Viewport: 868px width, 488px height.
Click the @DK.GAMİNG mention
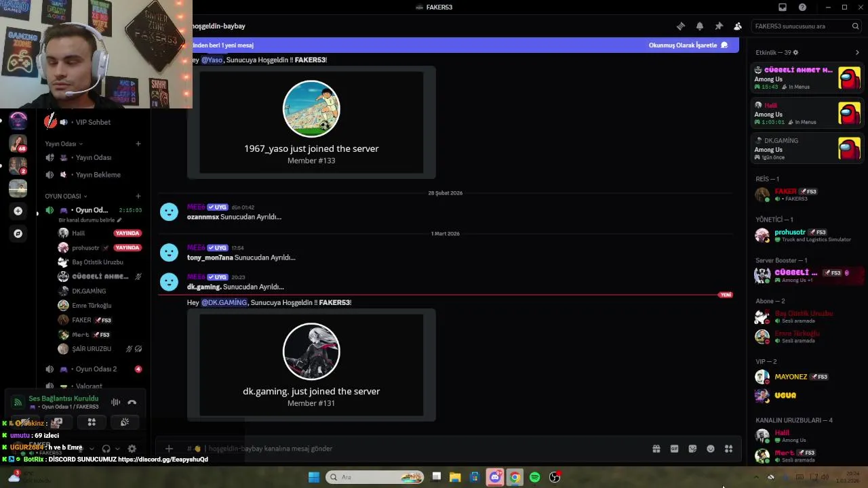pos(224,303)
